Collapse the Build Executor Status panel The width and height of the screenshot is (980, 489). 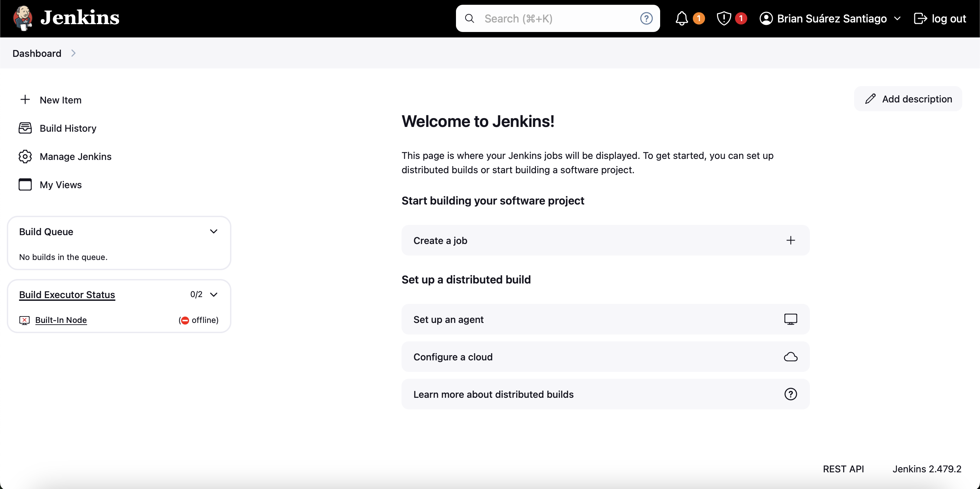214,294
